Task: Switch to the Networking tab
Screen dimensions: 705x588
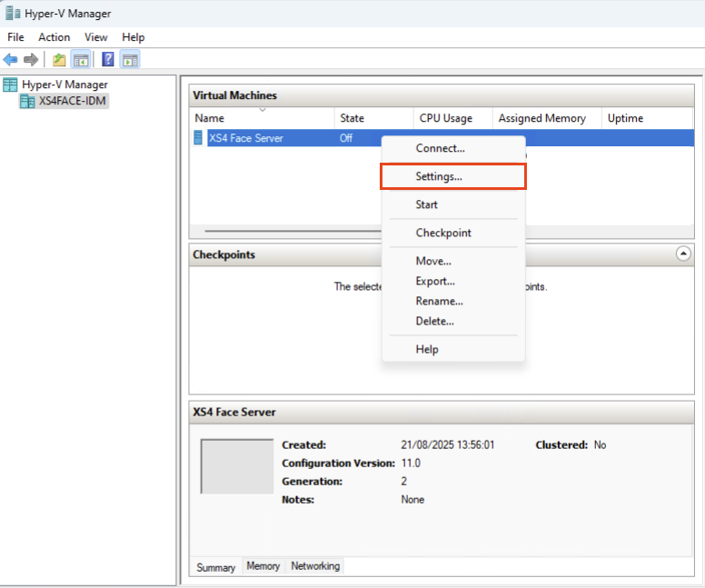Action: 315,566
